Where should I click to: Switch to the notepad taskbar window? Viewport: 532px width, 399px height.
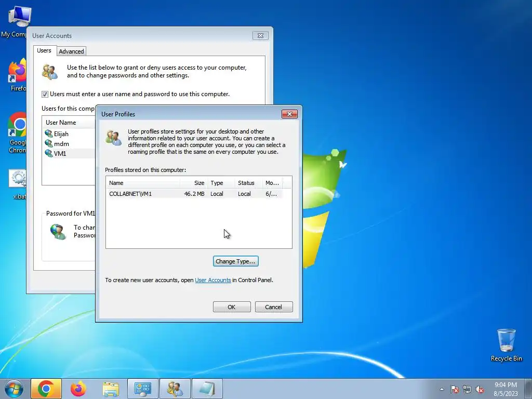[207, 389]
